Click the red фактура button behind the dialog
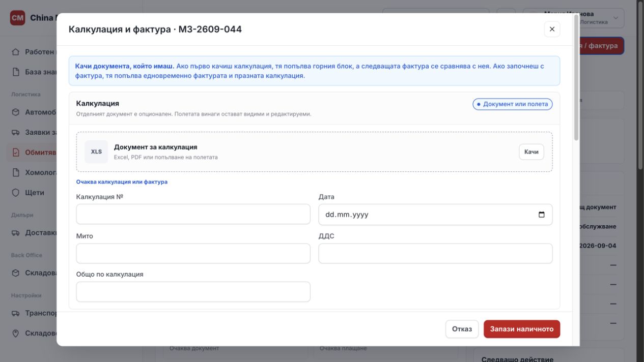The width and height of the screenshot is (644, 362). (601, 46)
